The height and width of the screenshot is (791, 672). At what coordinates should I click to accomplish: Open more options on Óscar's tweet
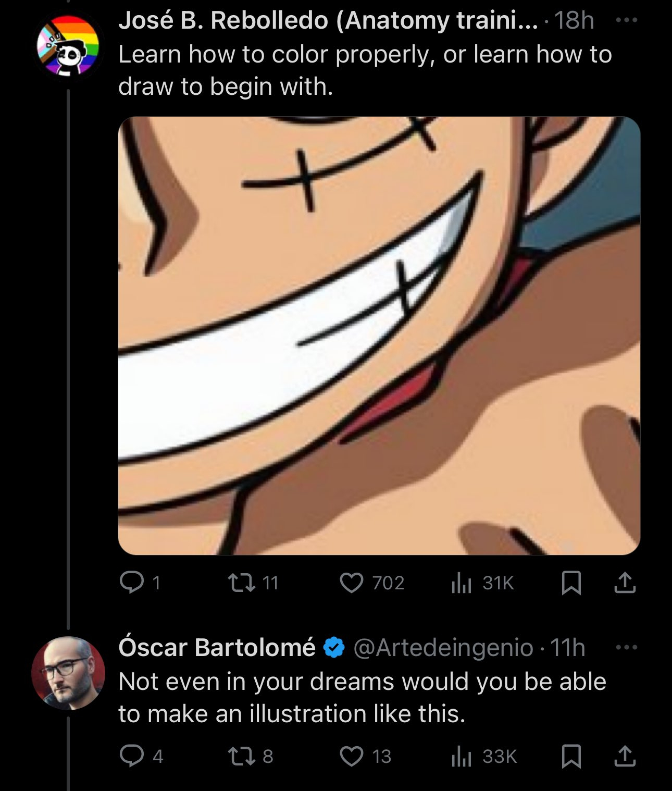(x=626, y=648)
